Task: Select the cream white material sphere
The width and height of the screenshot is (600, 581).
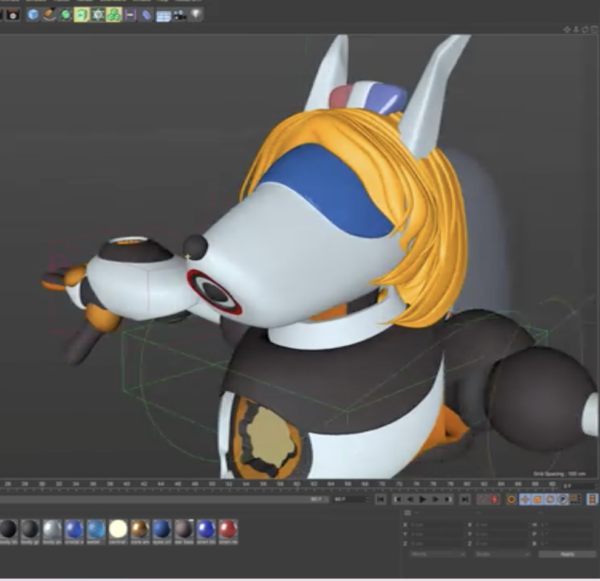Action: (x=118, y=529)
